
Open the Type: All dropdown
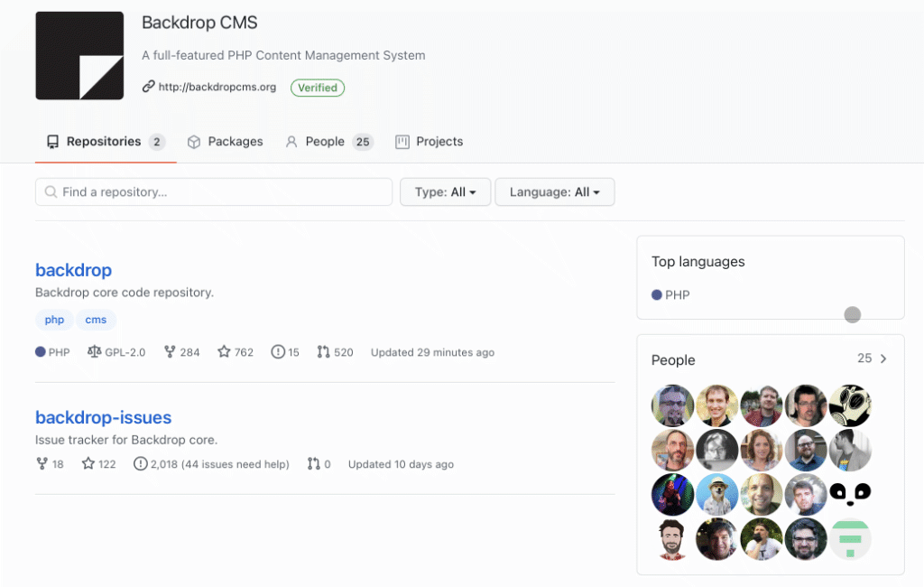tap(445, 191)
